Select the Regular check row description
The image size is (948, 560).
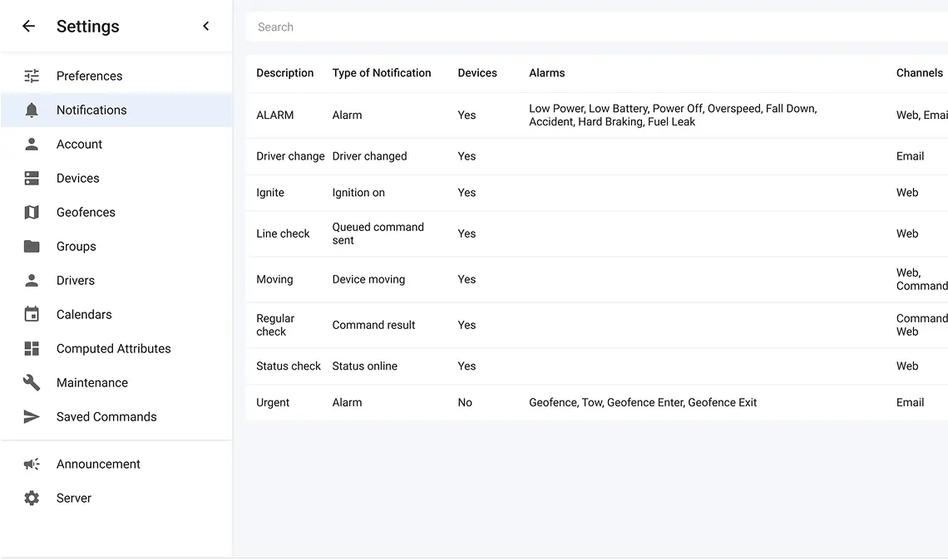coord(275,324)
